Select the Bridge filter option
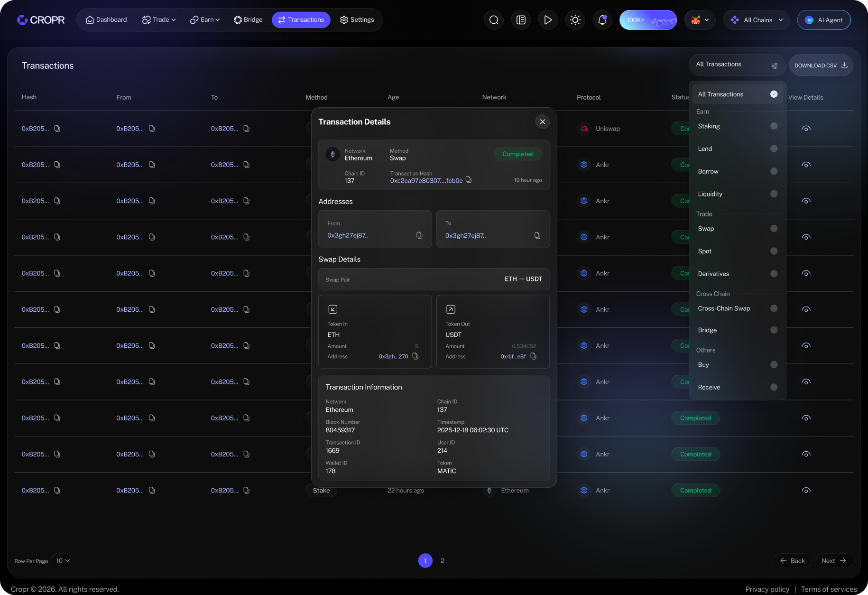This screenshot has height=595, width=868. point(737,330)
